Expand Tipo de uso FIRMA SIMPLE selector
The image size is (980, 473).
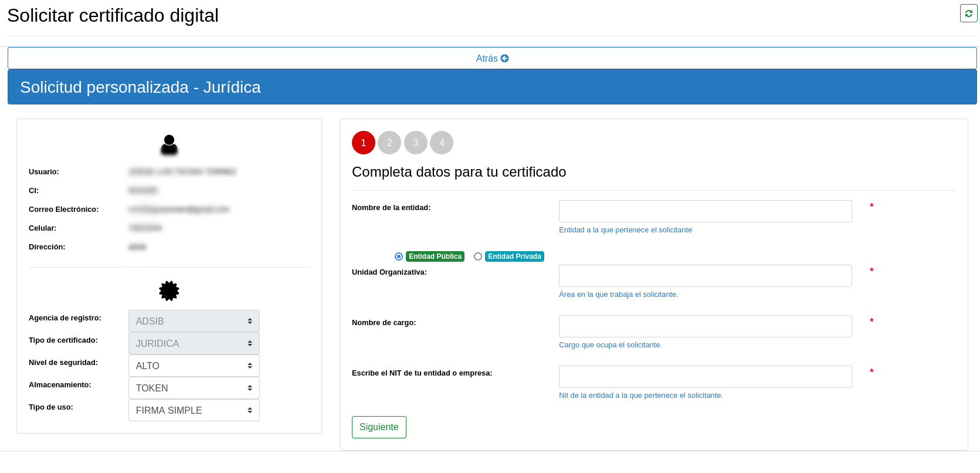(194, 410)
